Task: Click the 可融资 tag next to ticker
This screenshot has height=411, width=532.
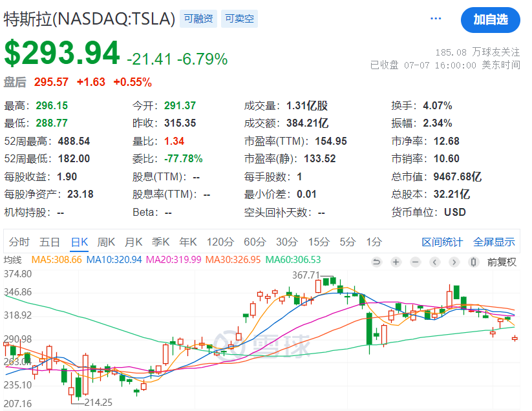Action: [198, 19]
